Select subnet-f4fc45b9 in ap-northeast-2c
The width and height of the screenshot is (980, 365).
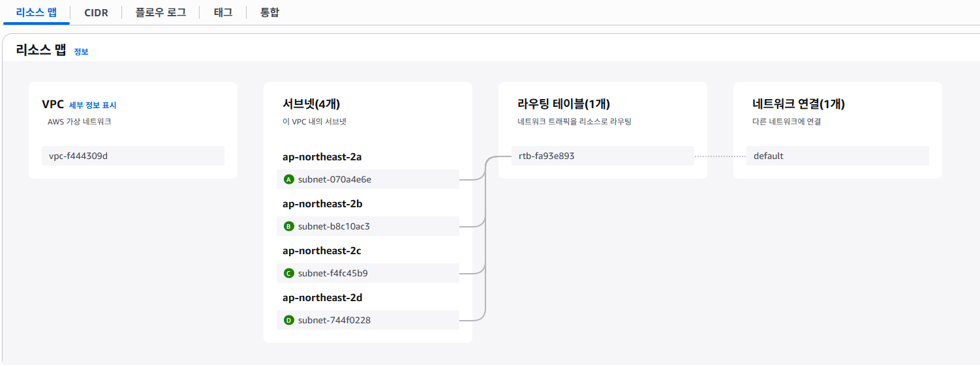(x=368, y=273)
